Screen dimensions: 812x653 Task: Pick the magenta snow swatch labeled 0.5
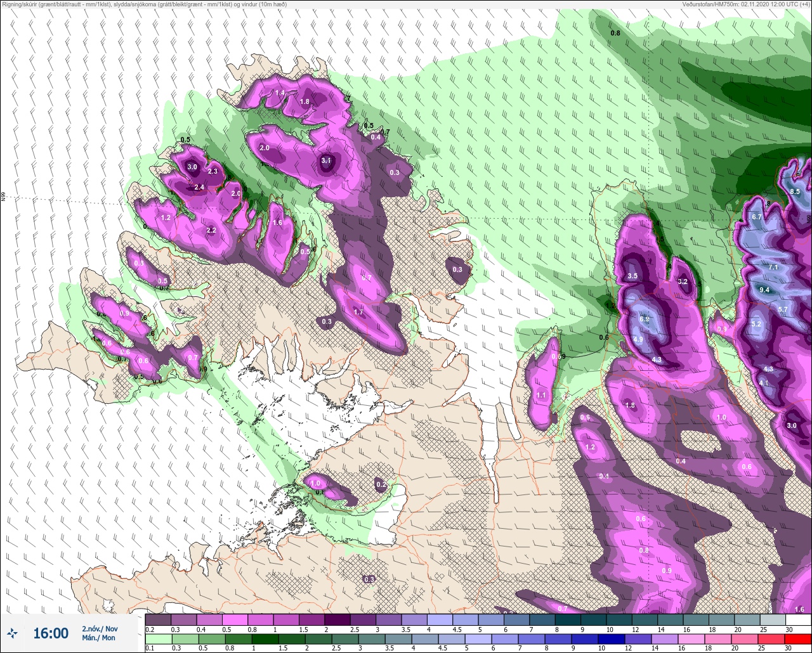click(235, 619)
